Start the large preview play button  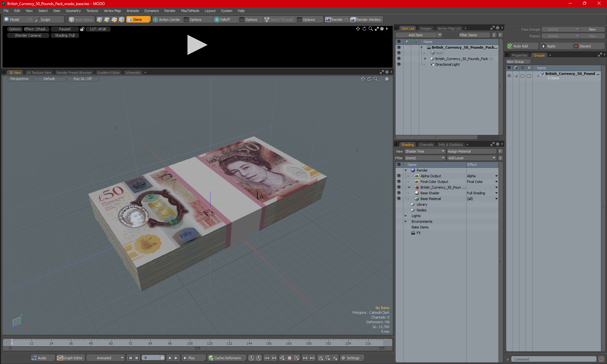pyautogui.click(x=197, y=45)
